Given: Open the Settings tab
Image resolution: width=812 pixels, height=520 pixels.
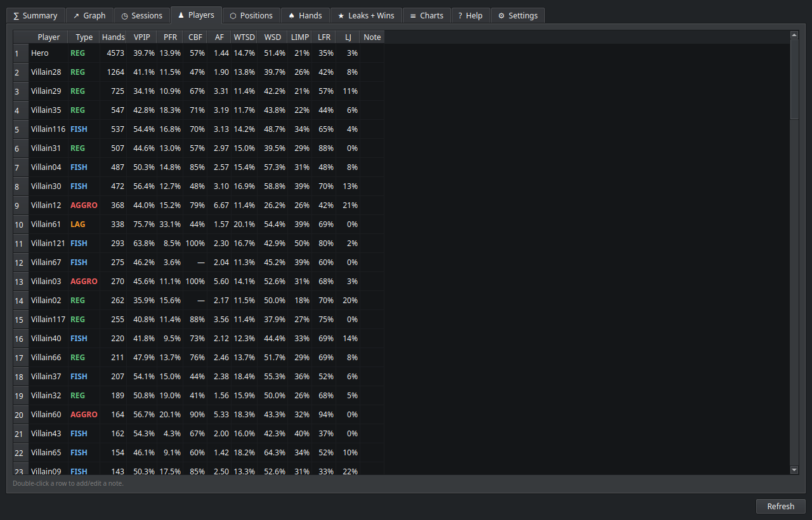Looking at the screenshot, I should (x=518, y=15).
